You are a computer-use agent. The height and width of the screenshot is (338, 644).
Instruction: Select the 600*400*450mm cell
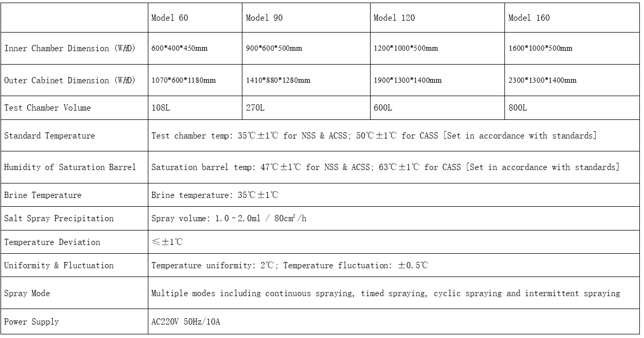[195, 48]
